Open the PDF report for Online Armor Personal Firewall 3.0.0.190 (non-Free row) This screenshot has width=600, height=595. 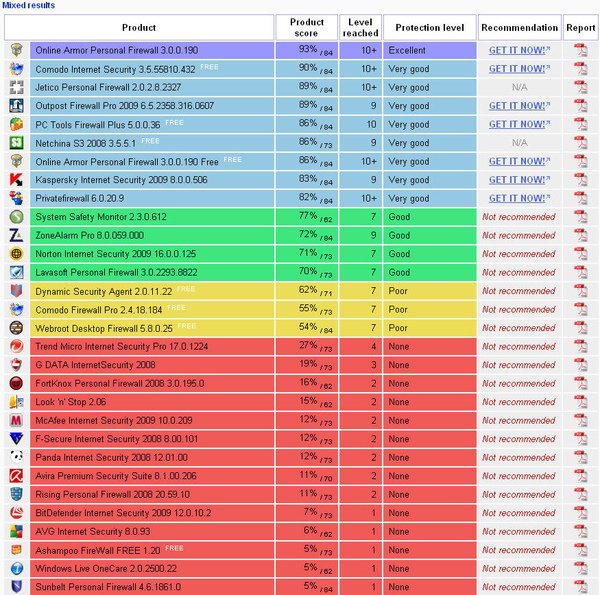click(x=580, y=50)
